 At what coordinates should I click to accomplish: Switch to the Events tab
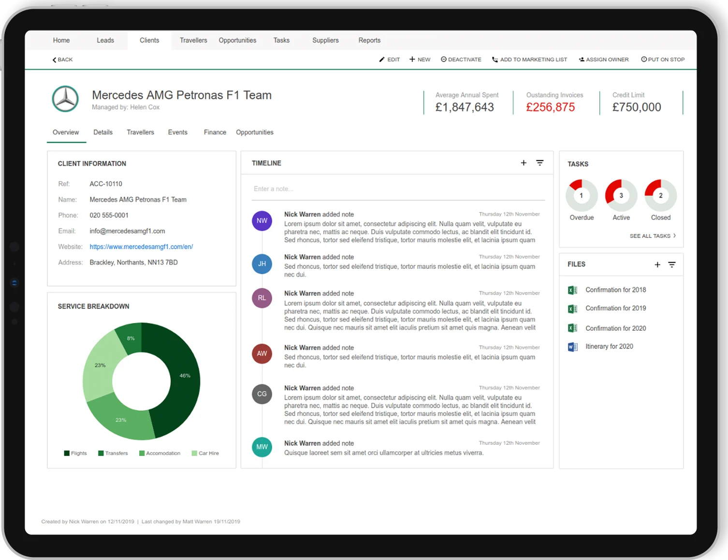click(x=177, y=132)
